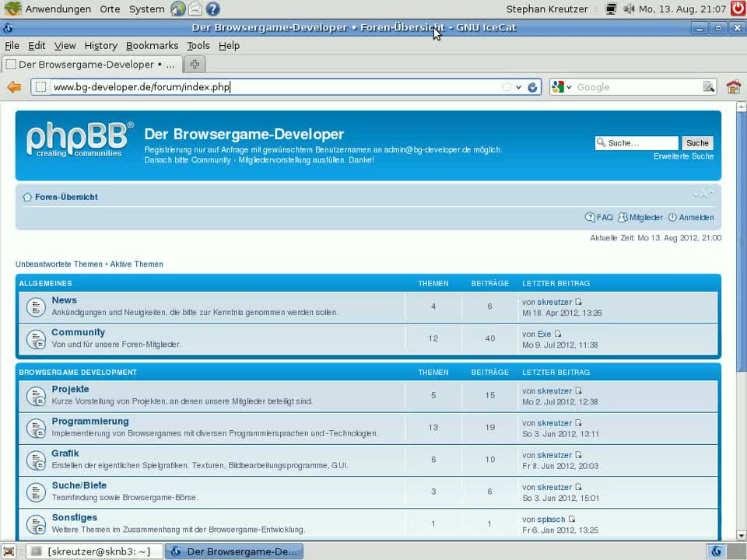Image resolution: width=747 pixels, height=560 pixels.
Task: Open the File menu
Action: coord(12,46)
